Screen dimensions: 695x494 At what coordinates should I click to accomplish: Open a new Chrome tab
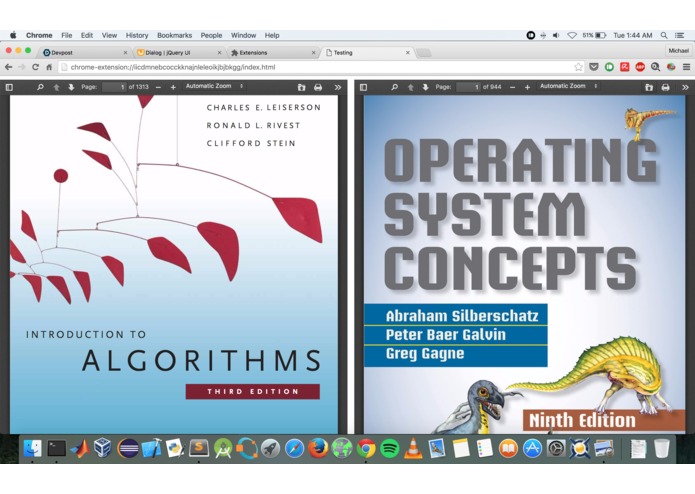(423, 53)
